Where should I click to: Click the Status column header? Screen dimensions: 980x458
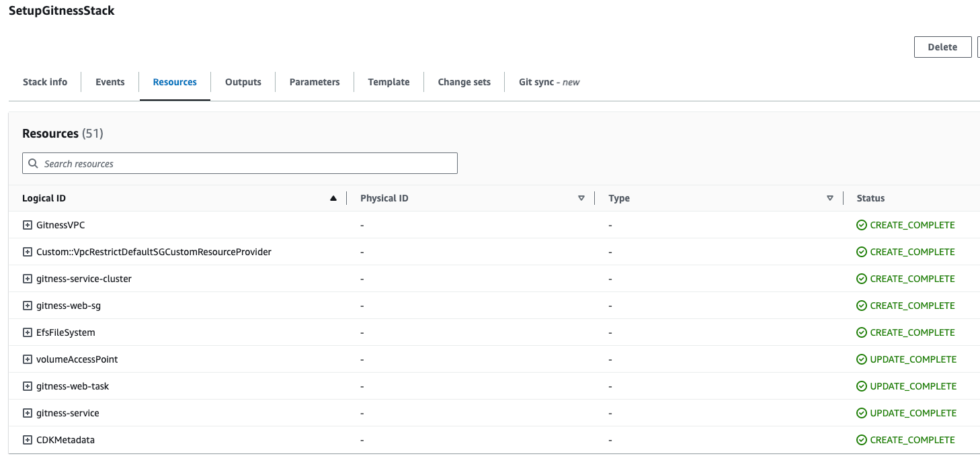click(x=870, y=198)
